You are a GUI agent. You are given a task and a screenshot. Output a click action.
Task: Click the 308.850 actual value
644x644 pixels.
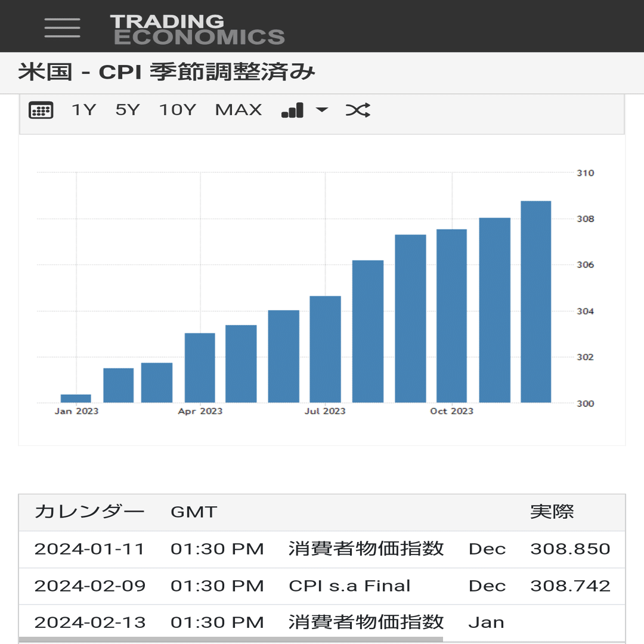570,549
